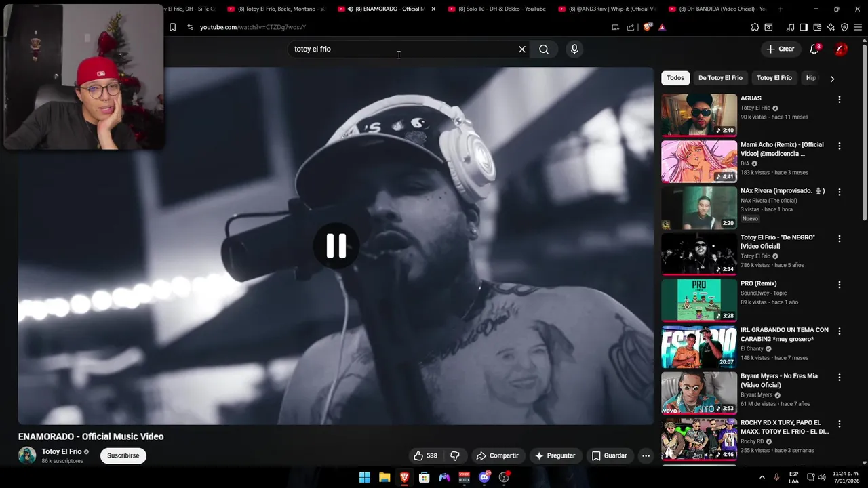The height and width of the screenshot is (488, 868).
Task: Click the youtube.com address bar URL
Action: point(253,27)
